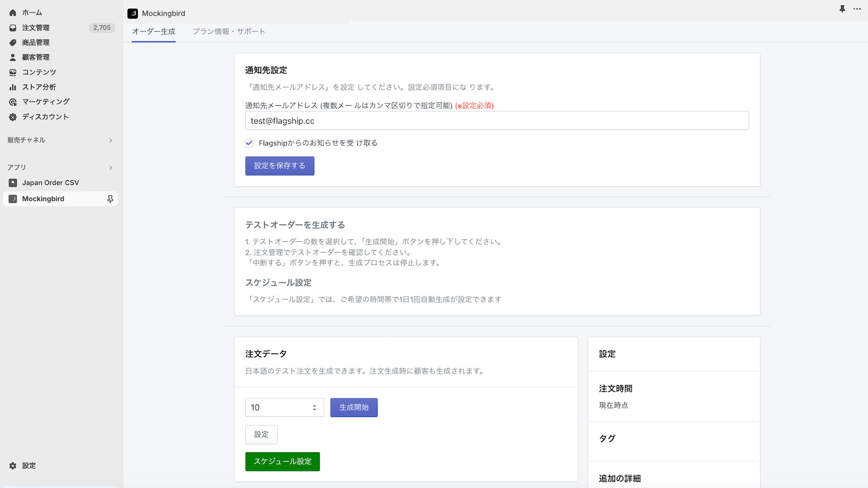868x488 pixels.
Task: Open the order count dropdown showing 10
Action: [284, 407]
